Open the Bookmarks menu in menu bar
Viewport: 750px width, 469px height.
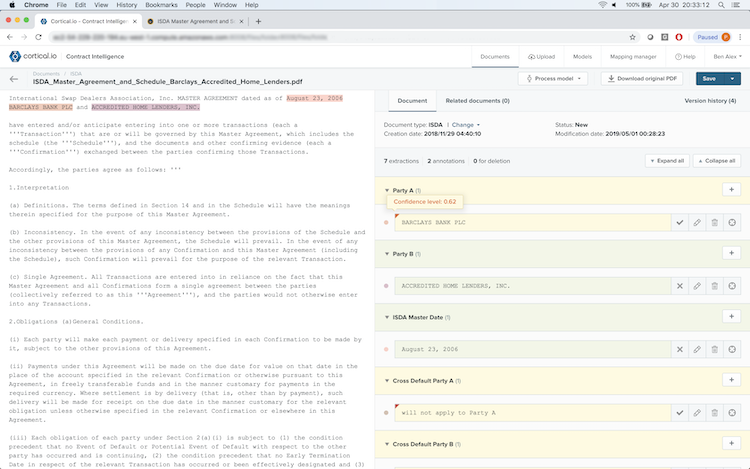[161, 5]
